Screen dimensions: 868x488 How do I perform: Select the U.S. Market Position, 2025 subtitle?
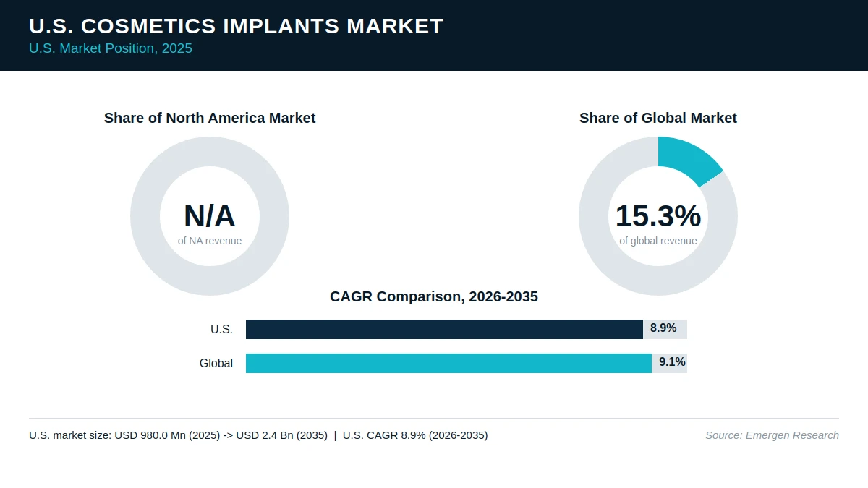(x=111, y=49)
